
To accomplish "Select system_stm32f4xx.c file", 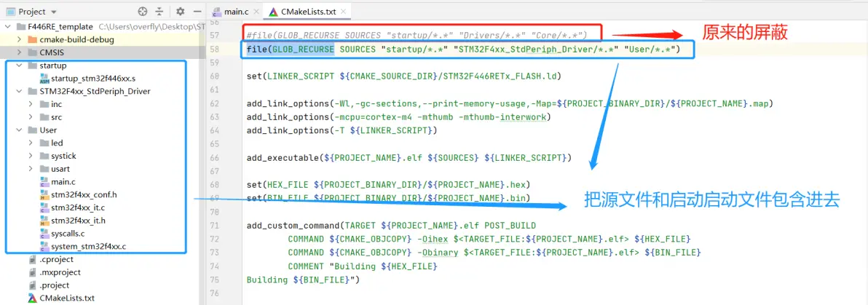I will tap(88, 246).
